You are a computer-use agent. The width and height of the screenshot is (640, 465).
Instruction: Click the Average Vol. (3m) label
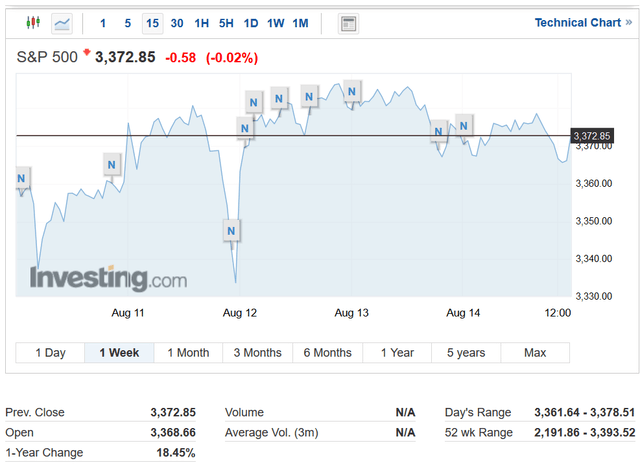[x=271, y=432]
